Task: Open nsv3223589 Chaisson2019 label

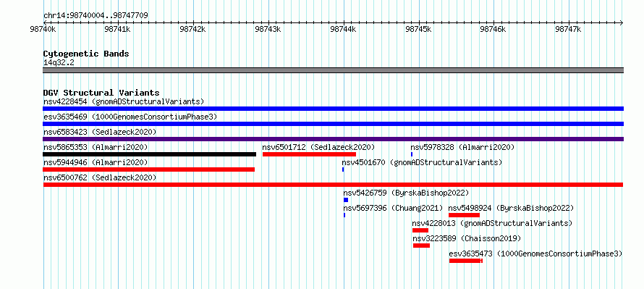Action: pos(467,238)
